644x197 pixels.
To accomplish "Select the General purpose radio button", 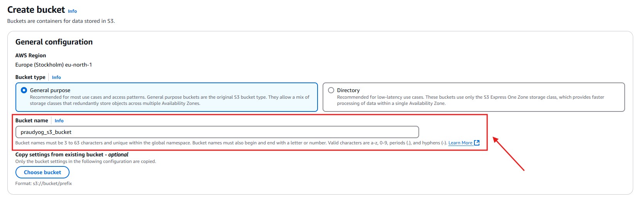I will tap(24, 90).
